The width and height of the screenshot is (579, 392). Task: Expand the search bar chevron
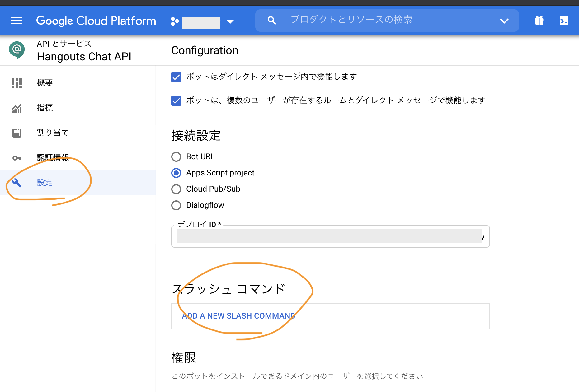pyautogui.click(x=504, y=21)
